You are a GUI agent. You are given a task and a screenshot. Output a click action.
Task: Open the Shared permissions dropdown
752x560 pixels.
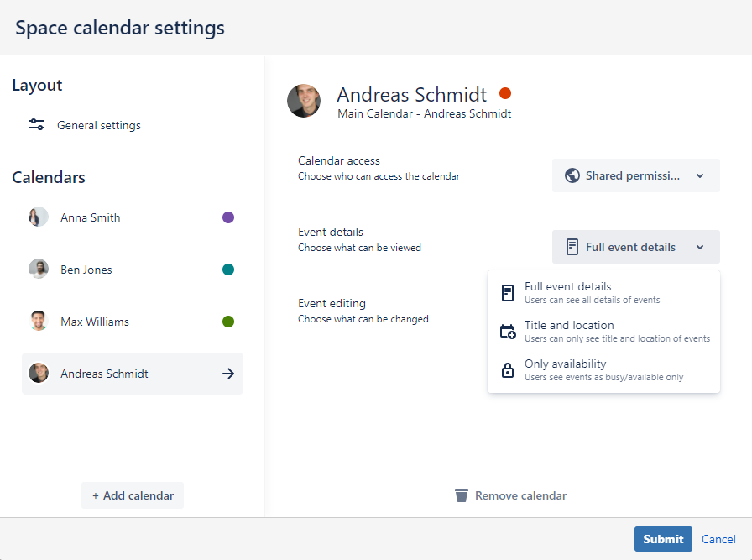[x=635, y=175]
